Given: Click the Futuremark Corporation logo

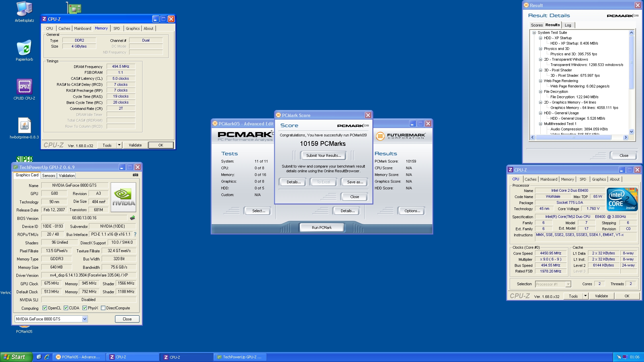Looking at the screenshot, I should point(400,136).
